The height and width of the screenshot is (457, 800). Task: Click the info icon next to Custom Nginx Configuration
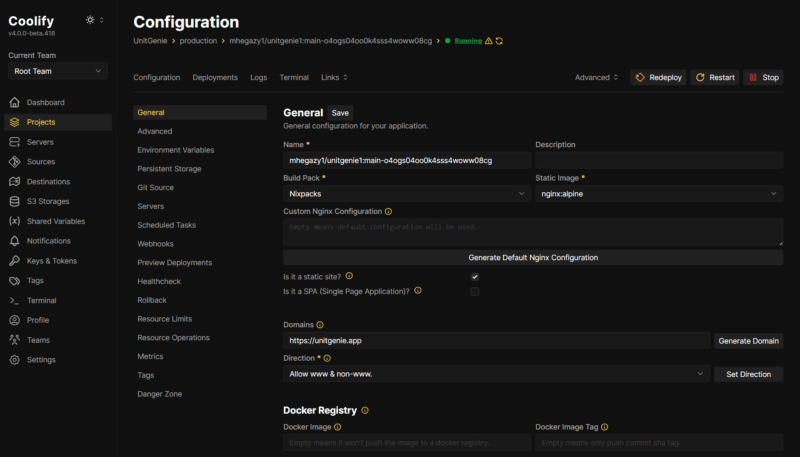pos(388,211)
